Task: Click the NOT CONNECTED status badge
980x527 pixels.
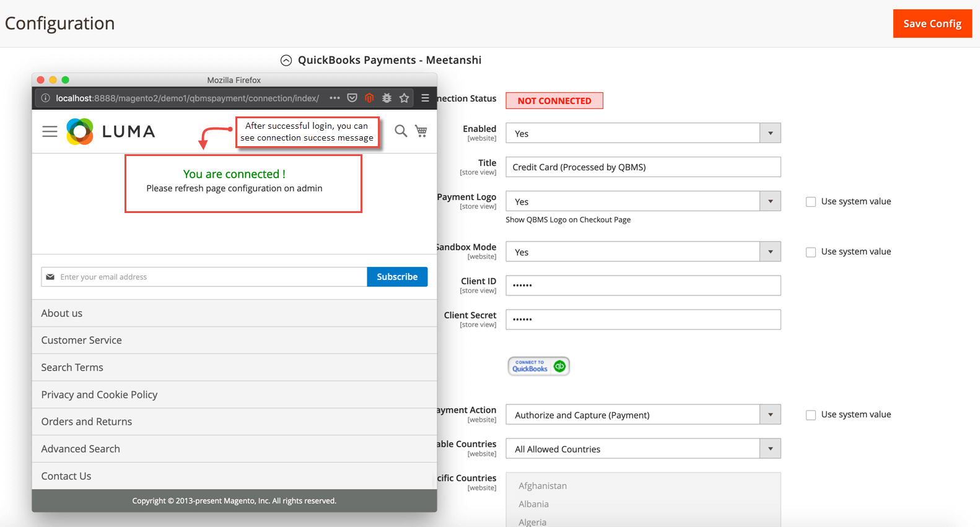Action: tap(554, 100)
